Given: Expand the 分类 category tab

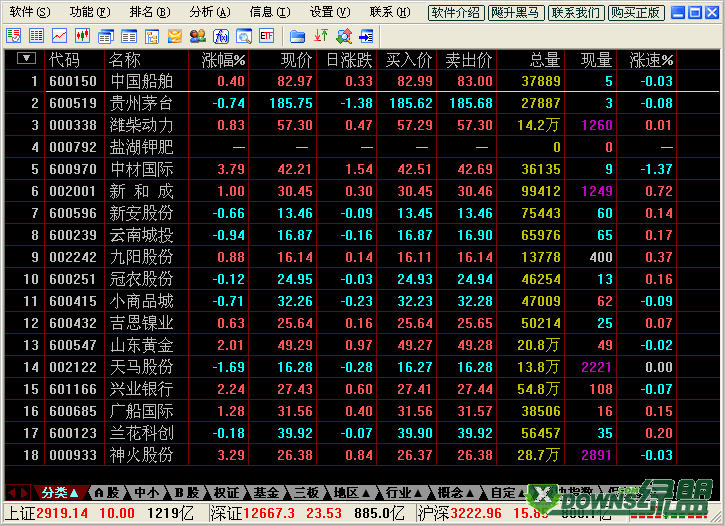Looking at the screenshot, I should pyautogui.click(x=60, y=493).
